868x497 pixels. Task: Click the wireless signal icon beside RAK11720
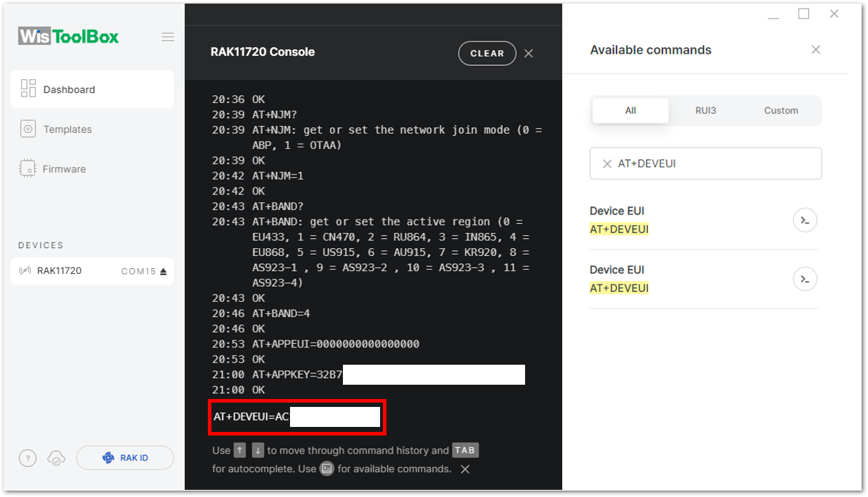coord(25,271)
